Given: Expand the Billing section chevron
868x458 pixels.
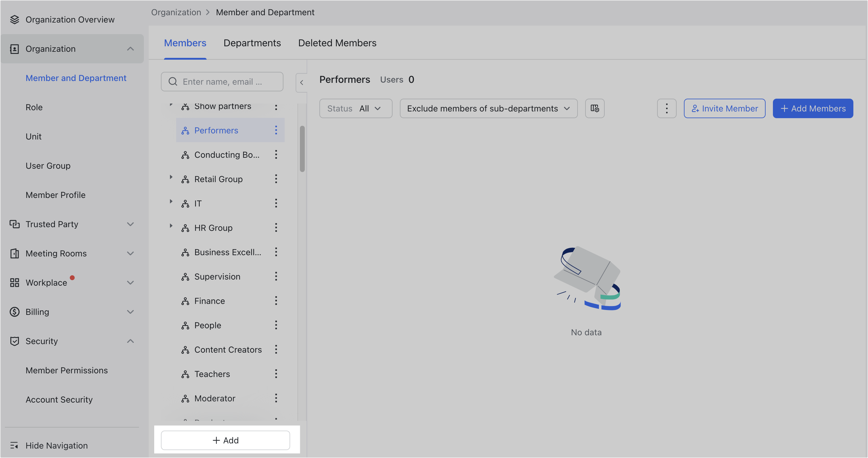Looking at the screenshot, I should click(x=130, y=312).
